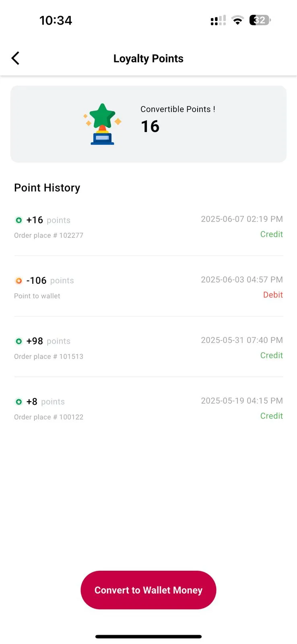The width and height of the screenshot is (297, 644).
Task: Open Order place # 100122 entry
Action: point(49,417)
